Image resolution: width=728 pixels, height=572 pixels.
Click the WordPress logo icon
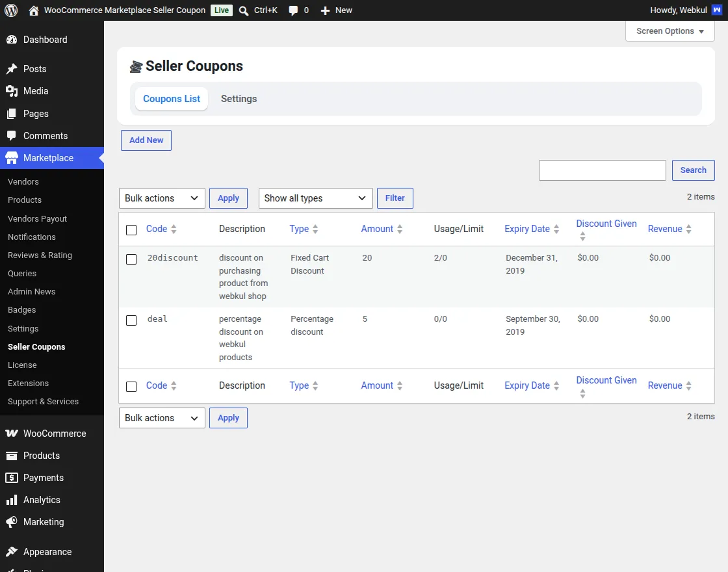point(11,10)
